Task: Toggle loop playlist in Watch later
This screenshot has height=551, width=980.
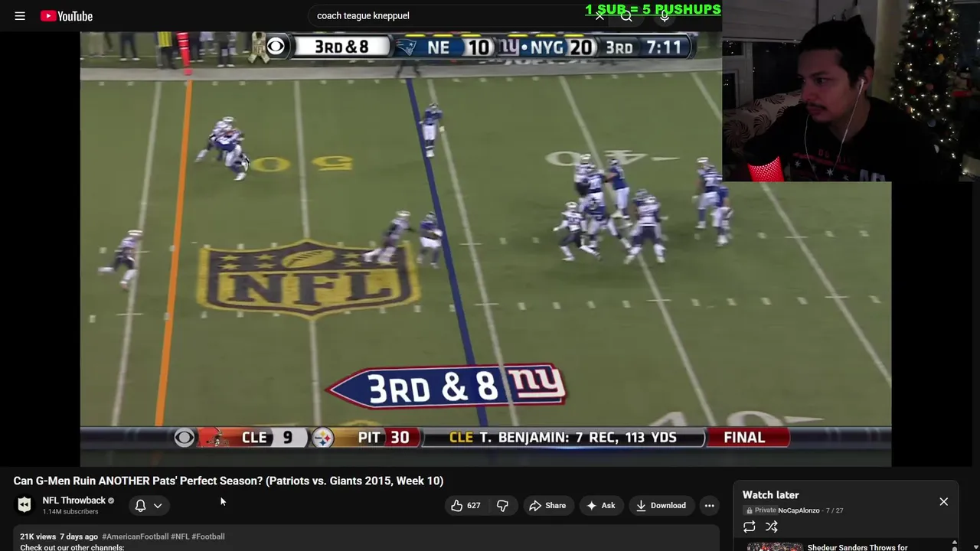Action: 750,527
